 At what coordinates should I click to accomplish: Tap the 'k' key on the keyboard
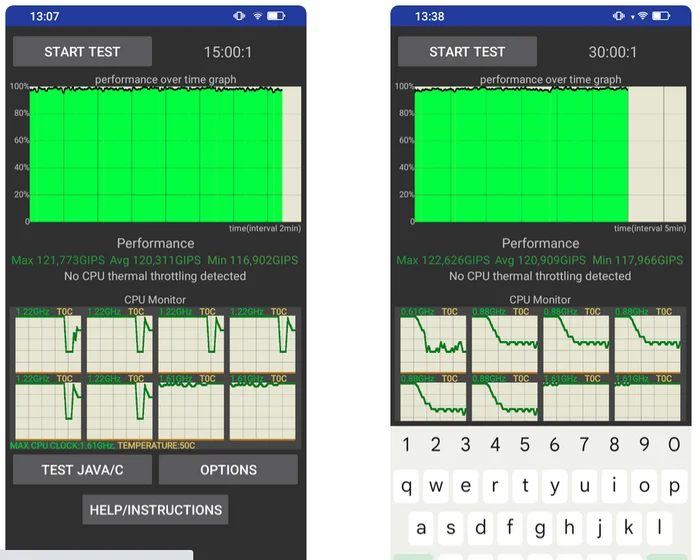629,528
